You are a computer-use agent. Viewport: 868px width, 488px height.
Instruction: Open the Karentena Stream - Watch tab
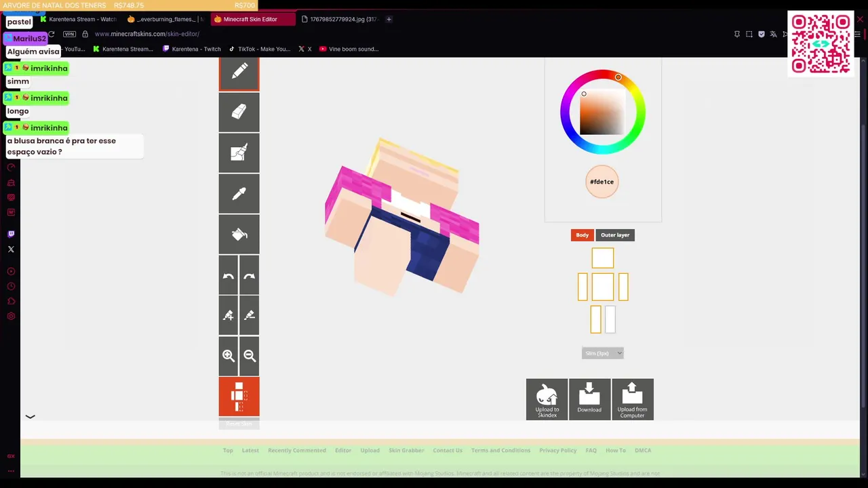pos(79,19)
